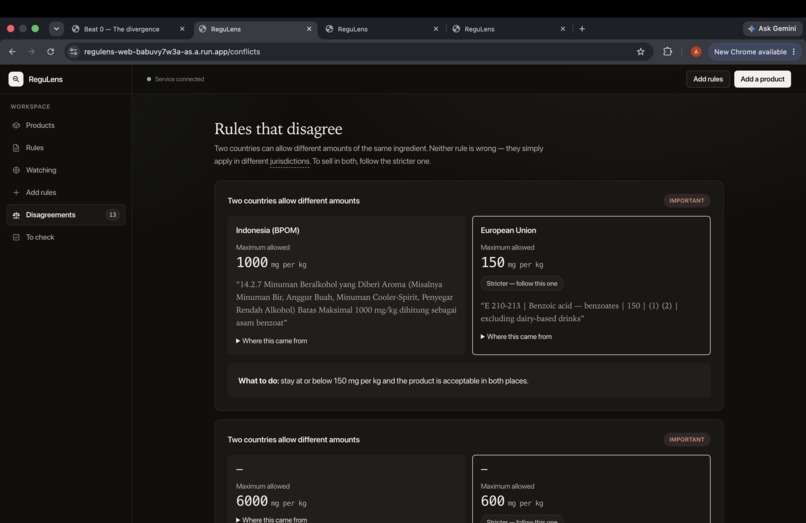Click the European Union rule card title
Viewport: 806px width, 523px height.
508,230
